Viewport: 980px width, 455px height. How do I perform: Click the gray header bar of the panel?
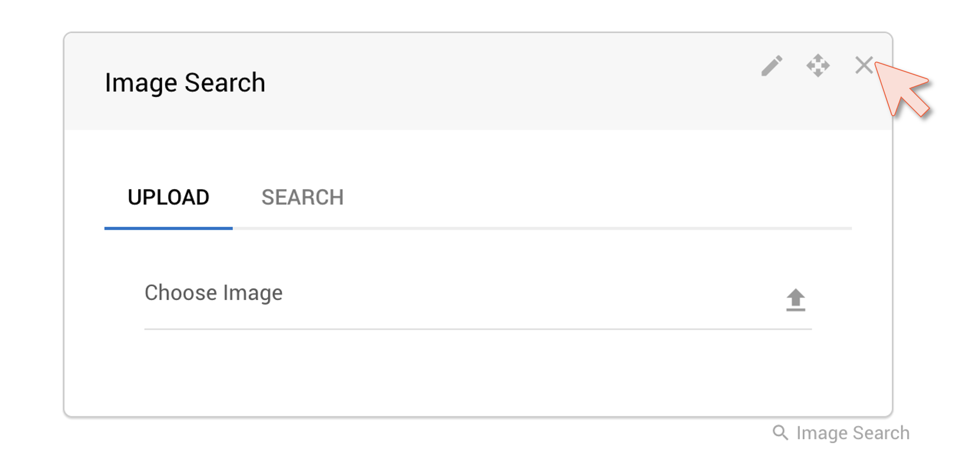click(x=478, y=81)
